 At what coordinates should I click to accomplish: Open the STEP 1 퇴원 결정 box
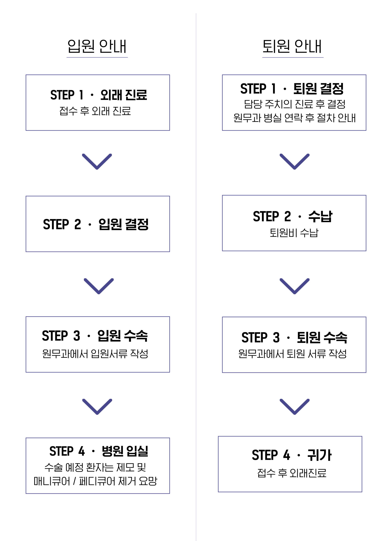click(294, 103)
